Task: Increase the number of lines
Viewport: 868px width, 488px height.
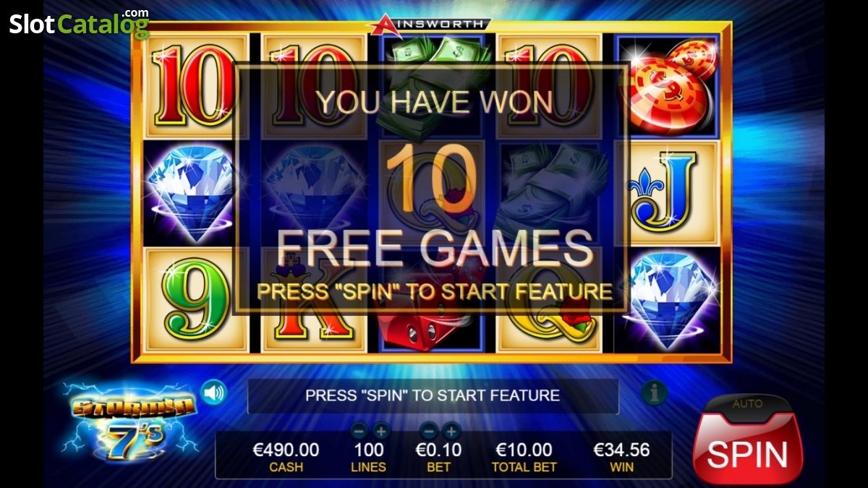Action: (380, 432)
